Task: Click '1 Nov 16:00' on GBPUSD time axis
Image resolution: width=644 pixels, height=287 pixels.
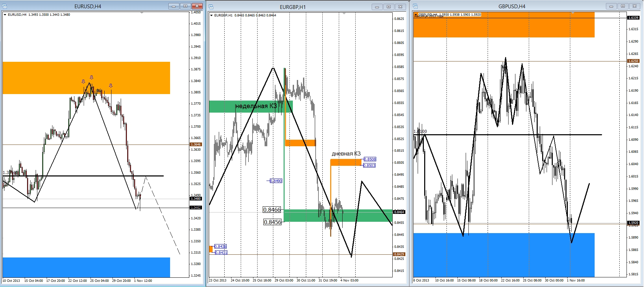Action: 576,280
